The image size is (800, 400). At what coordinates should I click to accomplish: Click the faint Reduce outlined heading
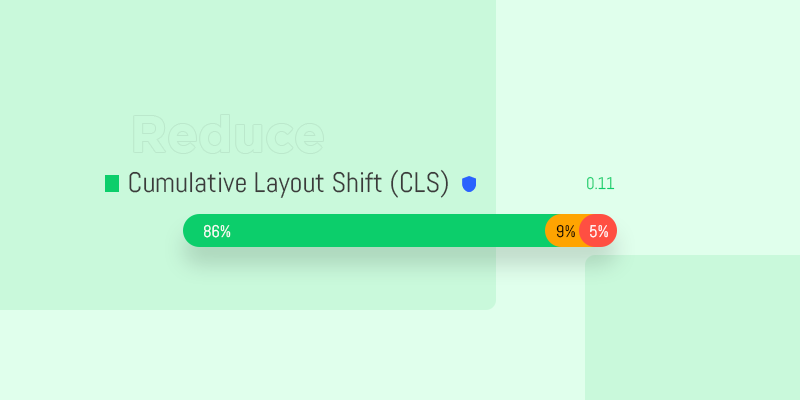(228, 135)
